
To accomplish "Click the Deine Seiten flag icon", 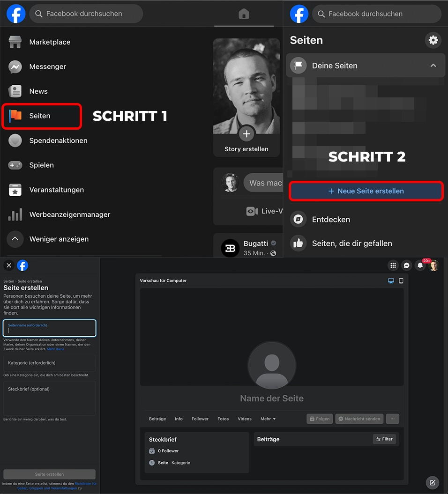I will [298, 66].
